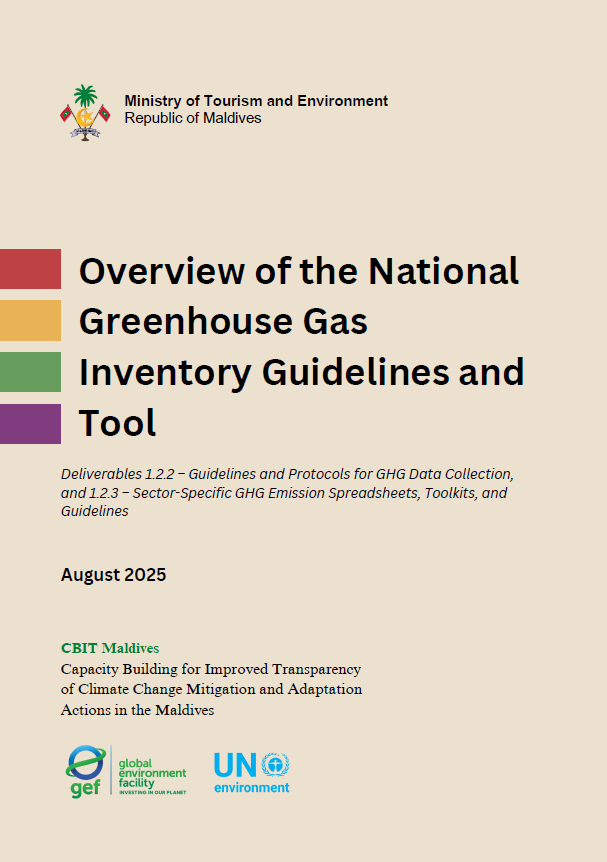Image resolution: width=607 pixels, height=862 pixels.
Task: Select the purple color block
Action: tap(30, 423)
